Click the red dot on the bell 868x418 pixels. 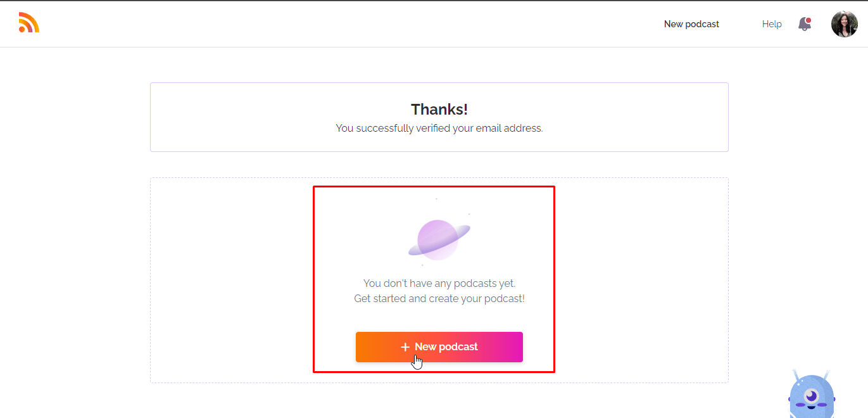tap(808, 20)
